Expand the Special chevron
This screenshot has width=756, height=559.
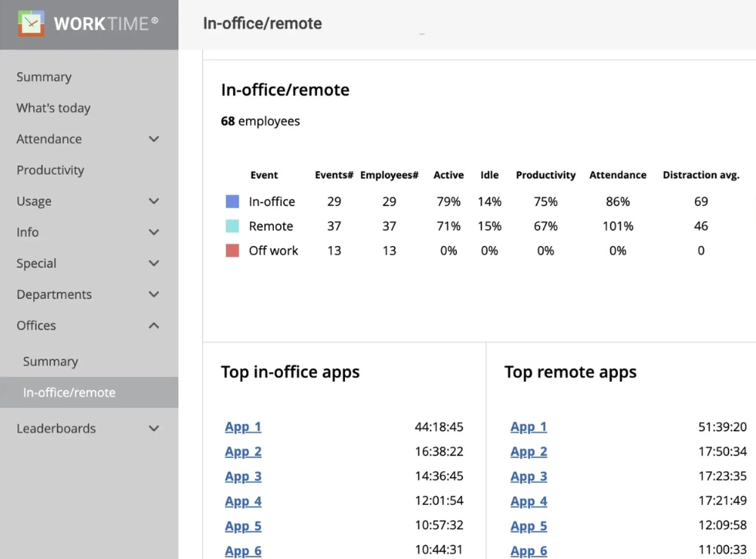[154, 264]
